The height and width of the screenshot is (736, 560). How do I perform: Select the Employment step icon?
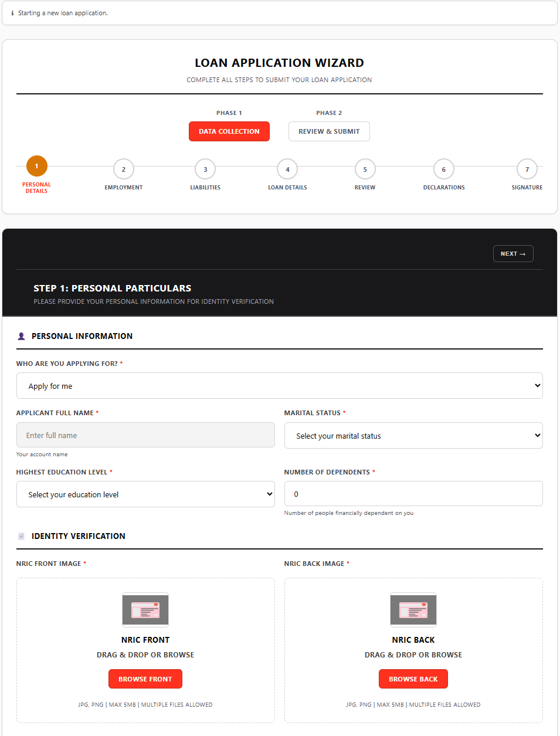[x=123, y=169]
